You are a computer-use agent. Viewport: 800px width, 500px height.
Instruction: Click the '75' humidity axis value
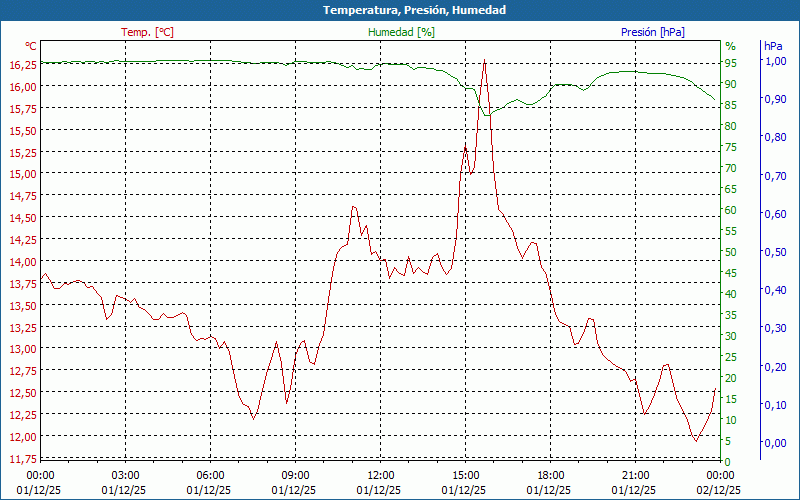(x=731, y=147)
